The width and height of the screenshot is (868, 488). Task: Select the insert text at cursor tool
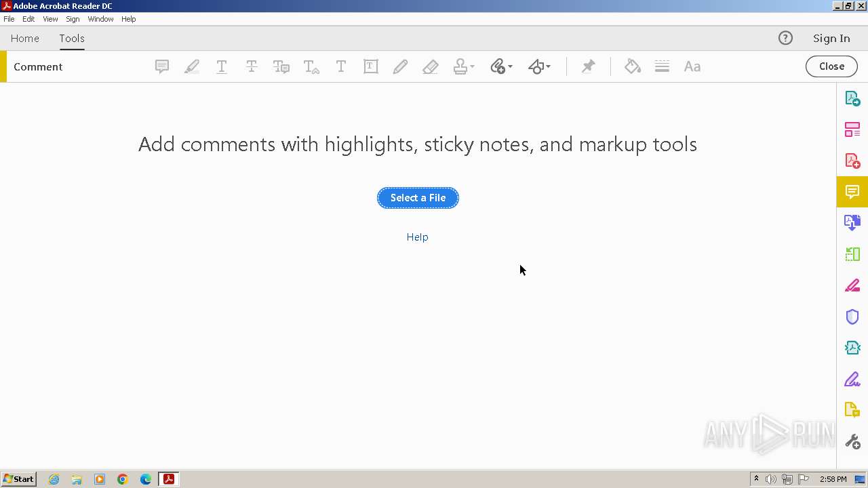(311, 66)
